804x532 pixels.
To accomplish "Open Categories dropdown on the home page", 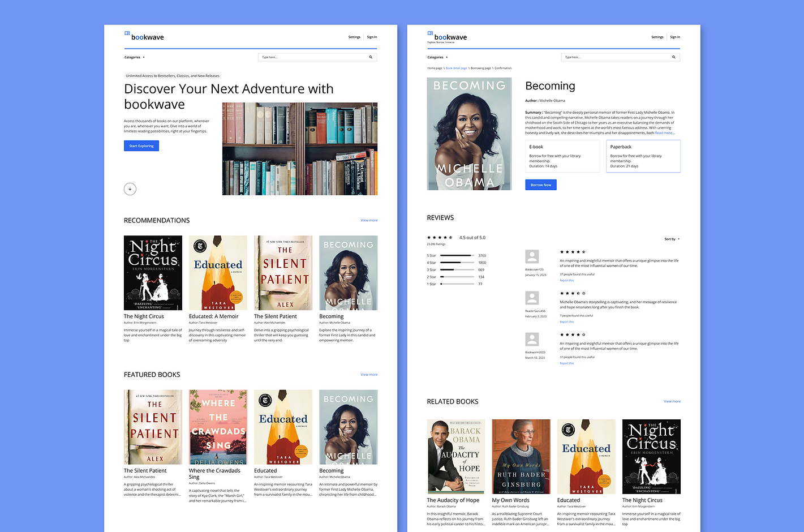I will pyautogui.click(x=135, y=57).
